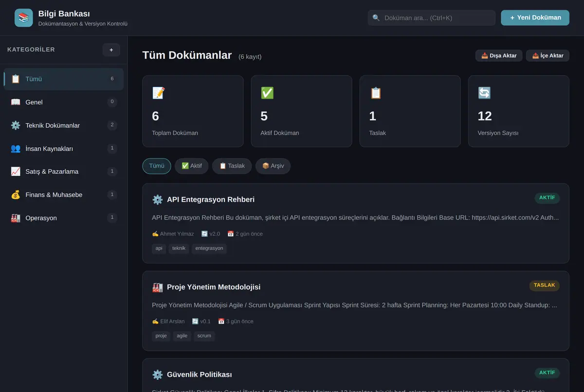Open the Güvenlik Politikası document title
Screen dimensions: 584x392
pyautogui.click(x=200, y=374)
